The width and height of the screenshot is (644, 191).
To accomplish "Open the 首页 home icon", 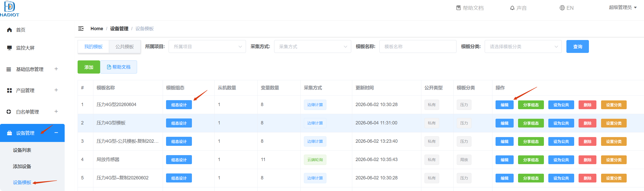I will click(x=9, y=30).
